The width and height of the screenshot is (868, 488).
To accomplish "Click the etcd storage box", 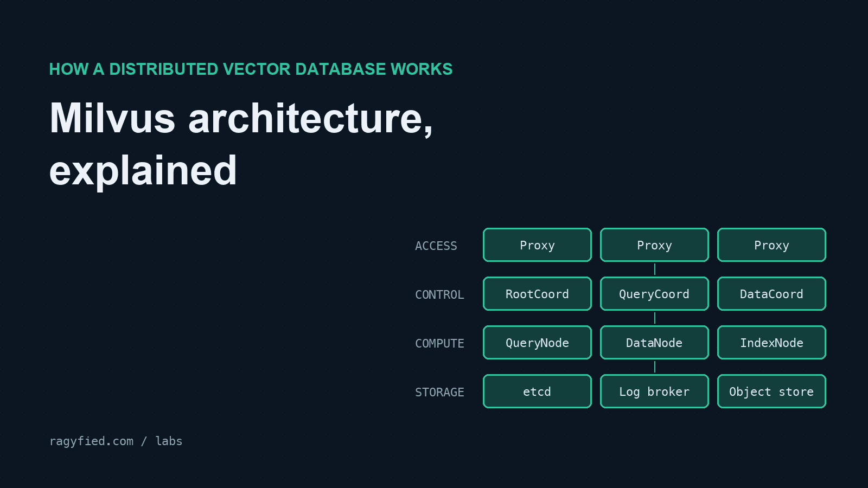I will coord(537,391).
